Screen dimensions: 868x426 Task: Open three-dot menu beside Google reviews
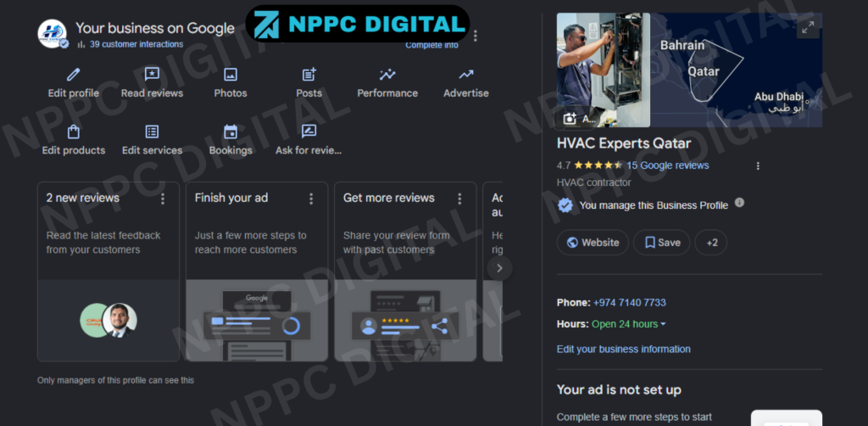pyautogui.click(x=758, y=165)
